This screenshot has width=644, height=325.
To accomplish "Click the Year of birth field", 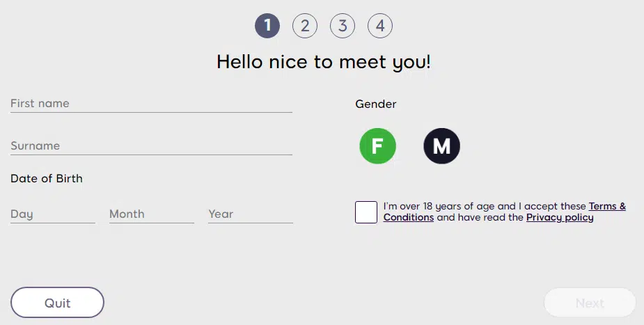I will click(x=250, y=214).
